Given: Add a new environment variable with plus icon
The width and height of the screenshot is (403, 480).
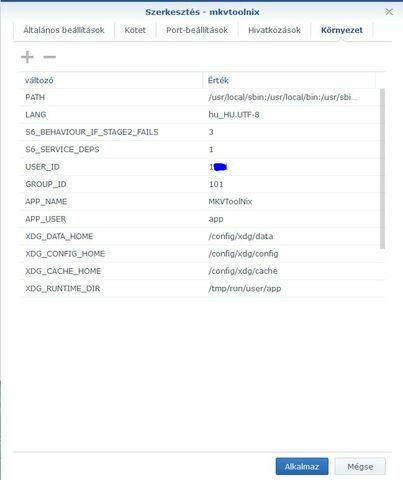Looking at the screenshot, I should click(x=27, y=57).
